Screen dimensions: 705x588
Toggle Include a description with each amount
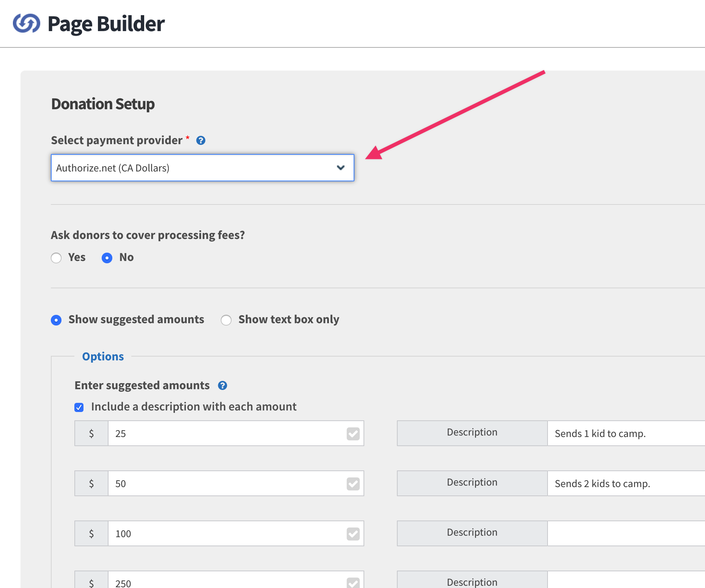click(x=79, y=407)
